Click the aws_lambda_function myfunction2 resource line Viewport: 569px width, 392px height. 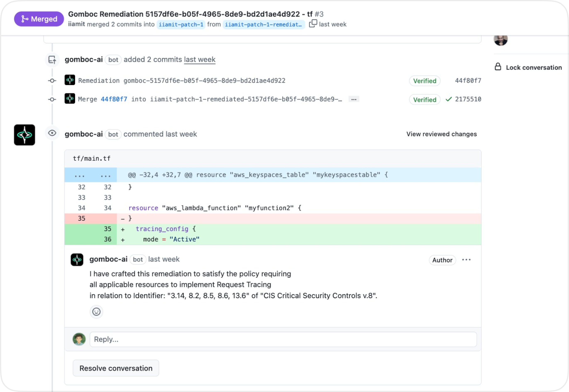pyautogui.click(x=273, y=208)
